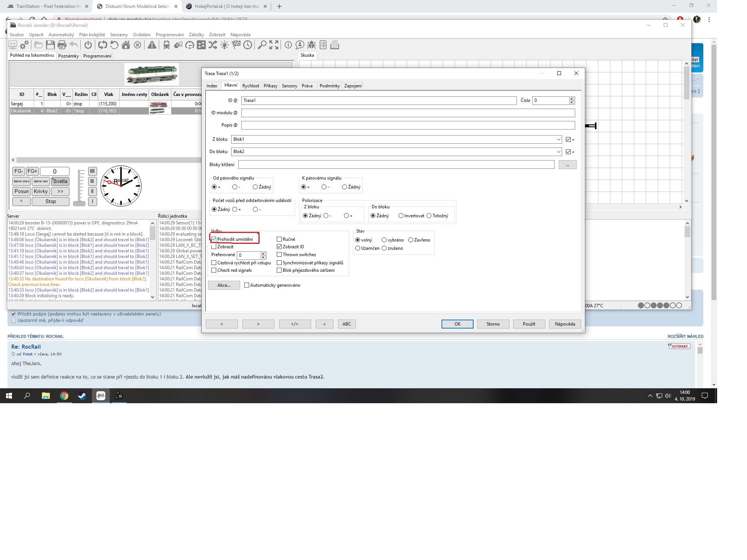Click the magnifier zoom toolbar icon
The image size is (747, 560).
click(x=262, y=45)
